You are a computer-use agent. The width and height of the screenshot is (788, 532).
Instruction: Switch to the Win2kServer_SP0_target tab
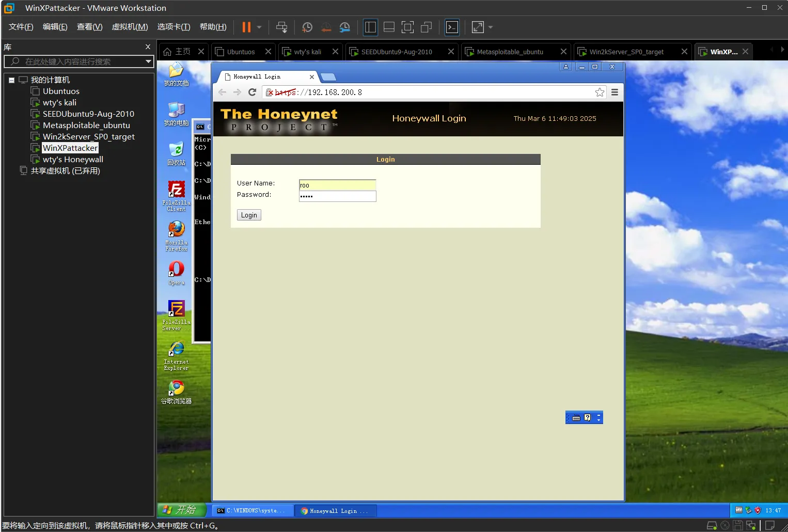coord(626,52)
